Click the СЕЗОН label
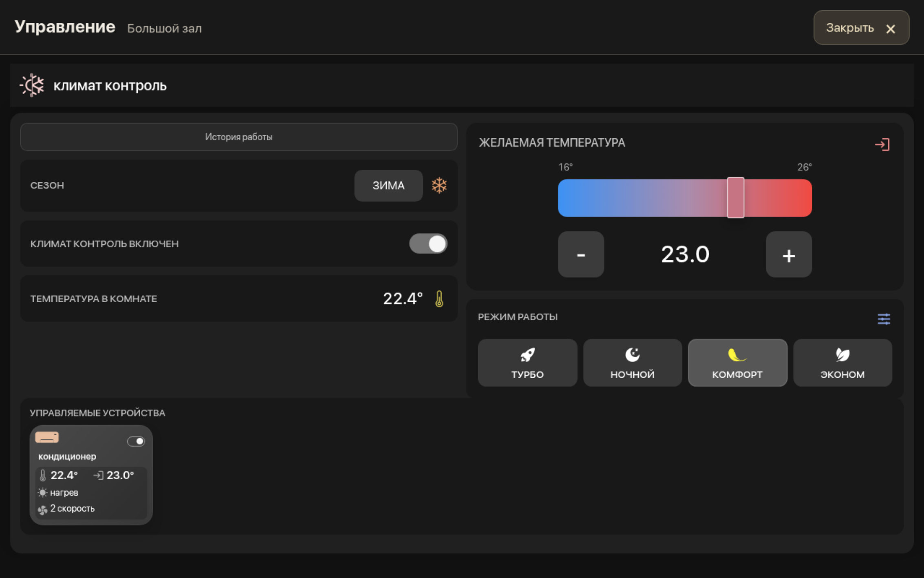 coord(47,186)
